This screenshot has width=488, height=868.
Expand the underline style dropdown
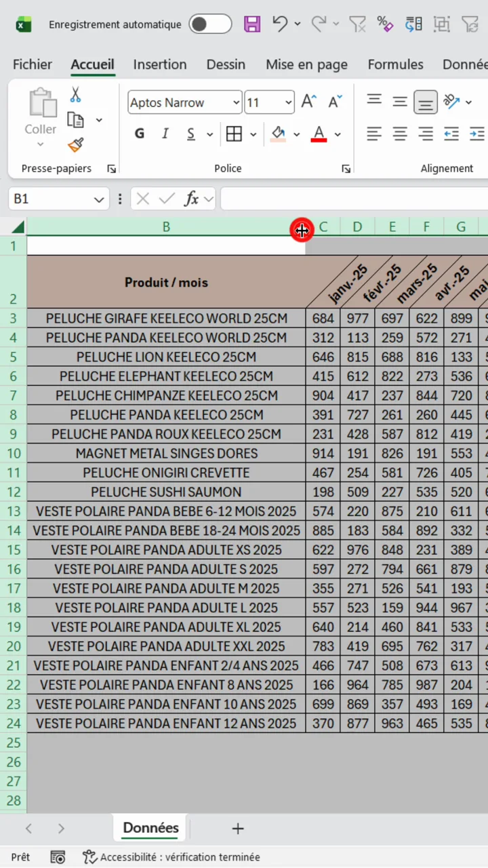pos(209,134)
